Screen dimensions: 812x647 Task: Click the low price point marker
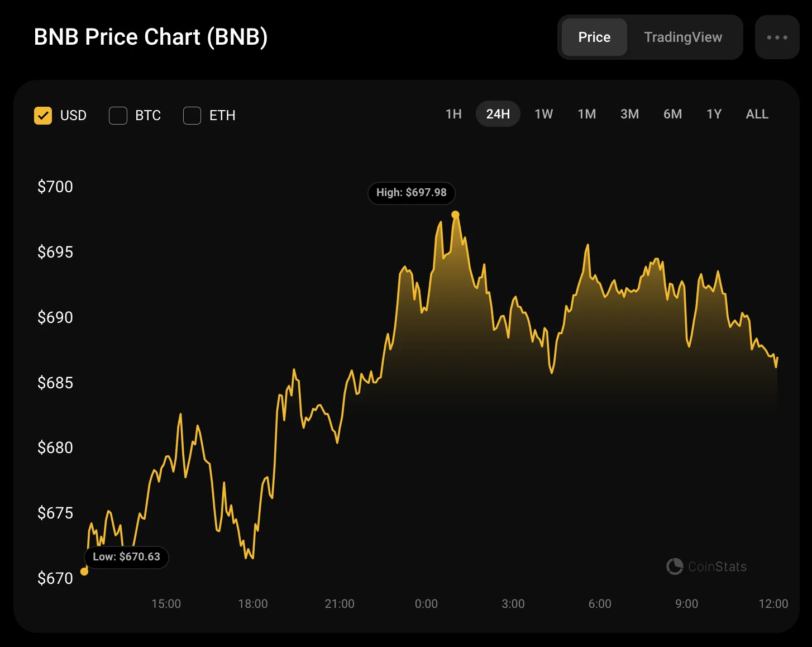(84, 572)
